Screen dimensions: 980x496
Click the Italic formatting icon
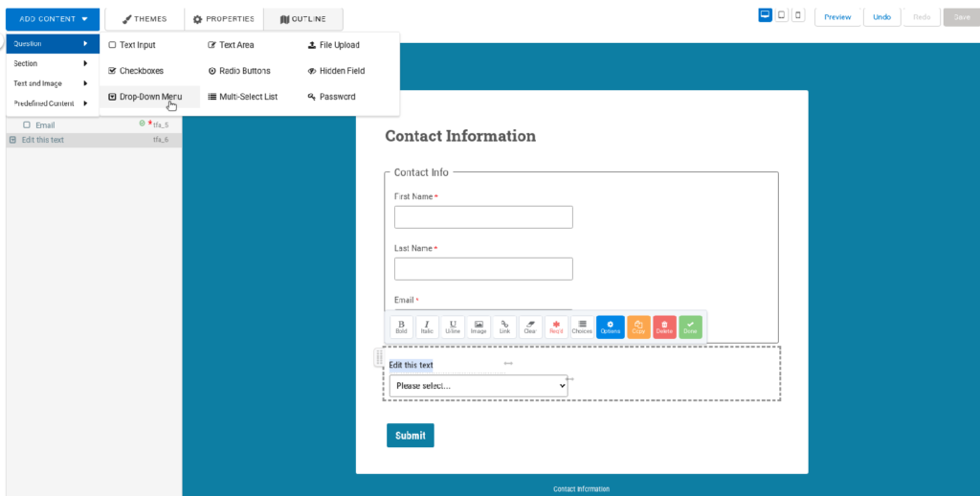(x=427, y=327)
